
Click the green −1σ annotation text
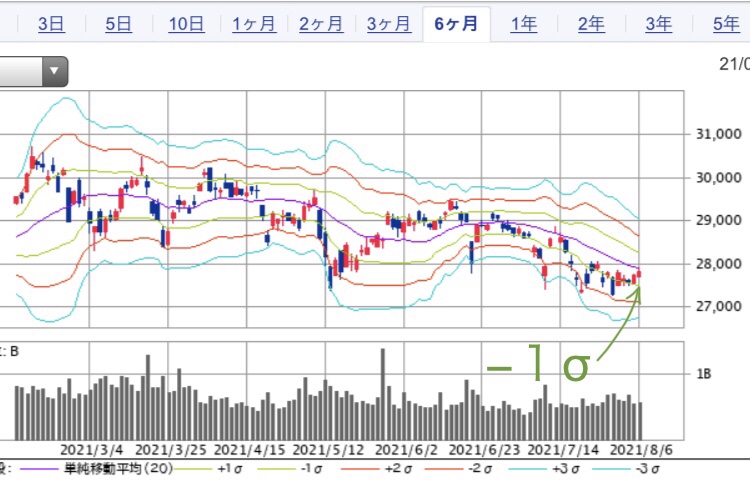tap(537, 367)
